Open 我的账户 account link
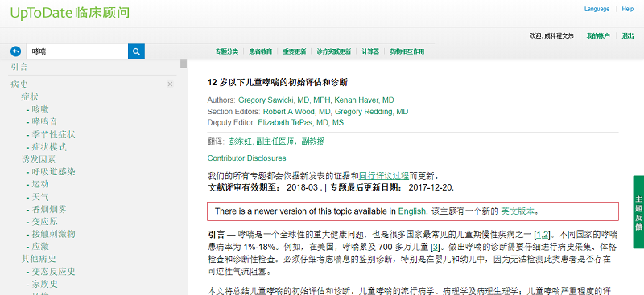 point(598,36)
